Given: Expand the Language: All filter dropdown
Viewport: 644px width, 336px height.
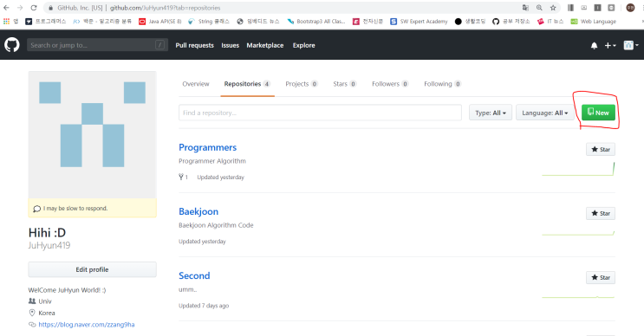Looking at the screenshot, I should point(544,113).
